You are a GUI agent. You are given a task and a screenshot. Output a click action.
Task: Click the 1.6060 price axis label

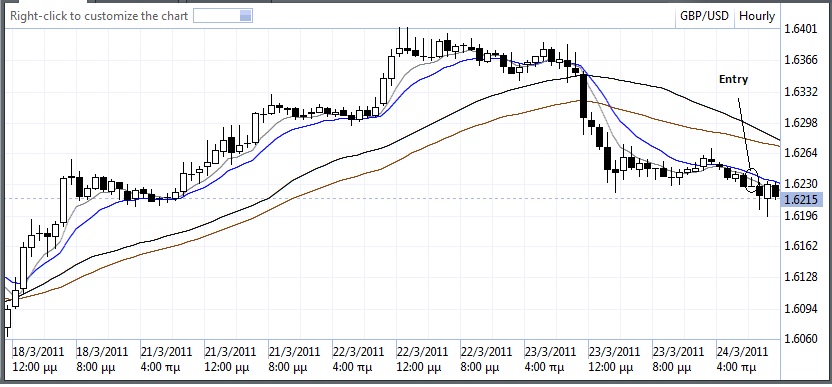click(x=800, y=338)
